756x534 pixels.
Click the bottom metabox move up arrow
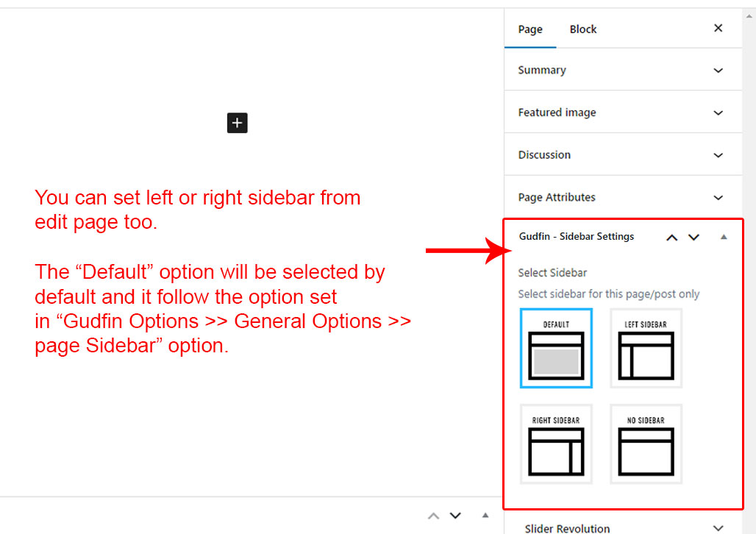434,516
